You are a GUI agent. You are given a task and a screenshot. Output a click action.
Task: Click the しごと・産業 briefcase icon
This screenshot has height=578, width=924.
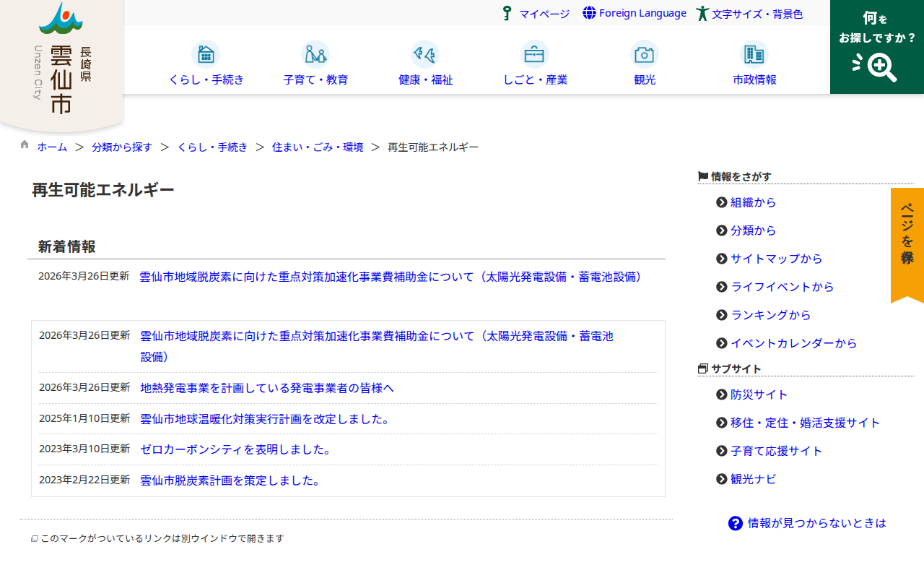pos(535,55)
